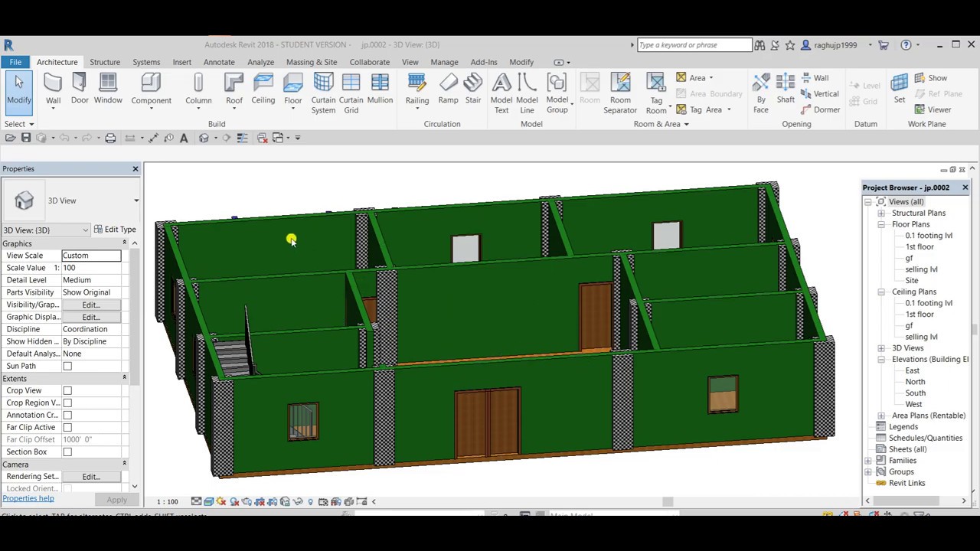
Task: Open the 3D View type selector dropdown
Action: coord(136,201)
